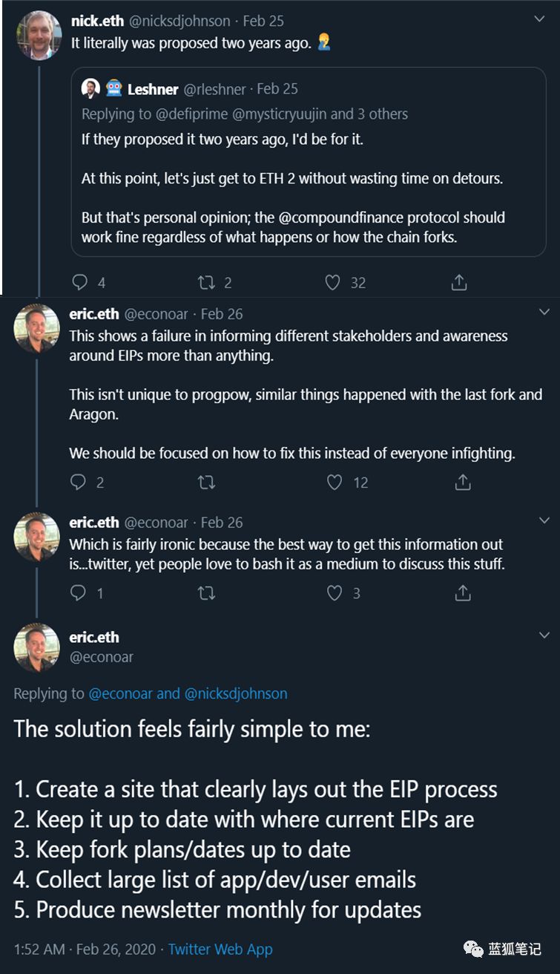
Task: Retweet eric.eth's ironic twitter tweet
Action: (x=207, y=593)
